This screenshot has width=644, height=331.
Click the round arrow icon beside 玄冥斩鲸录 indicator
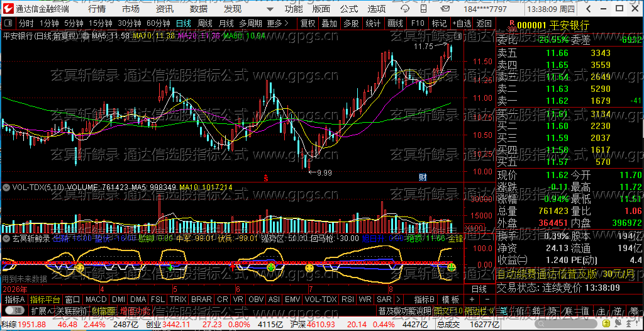click(6, 238)
